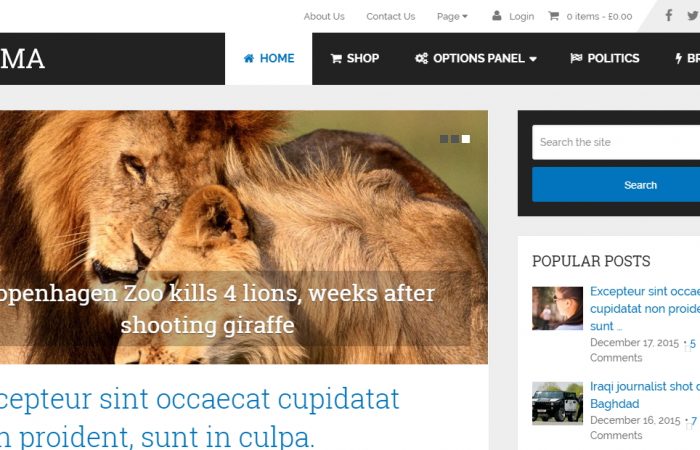Open the black SUV post thumbnail
The width and height of the screenshot is (700, 450).
pyautogui.click(x=557, y=403)
